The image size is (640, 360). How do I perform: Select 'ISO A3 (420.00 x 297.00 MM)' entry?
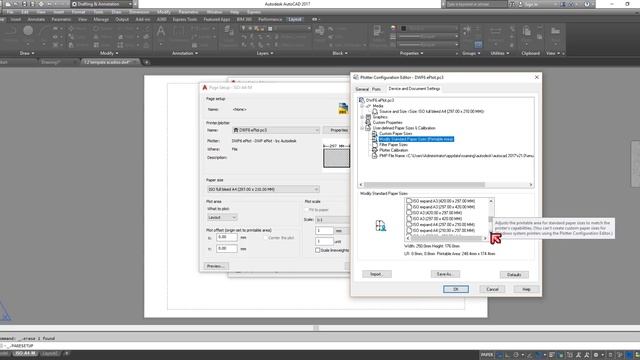pyautogui.click(x=437, y=213)
